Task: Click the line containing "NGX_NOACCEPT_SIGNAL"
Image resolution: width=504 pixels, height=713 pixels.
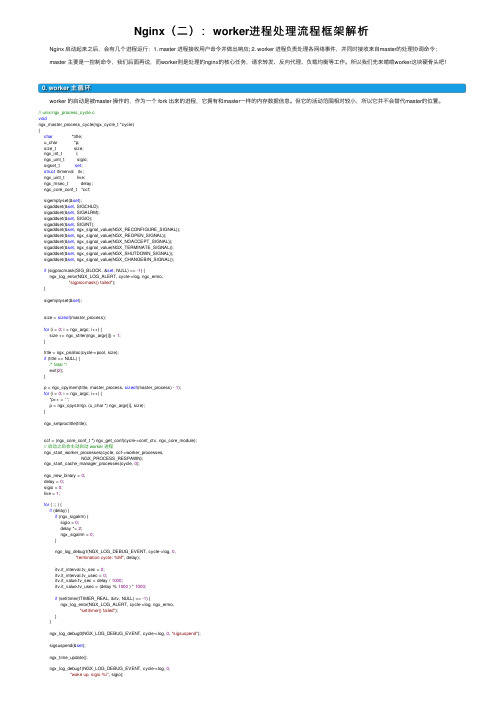Action: pyautogui.click(x=107, y=241)
